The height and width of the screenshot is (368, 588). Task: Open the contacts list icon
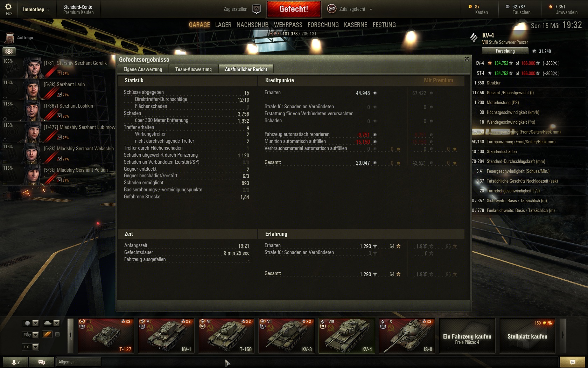pos(15,362)
